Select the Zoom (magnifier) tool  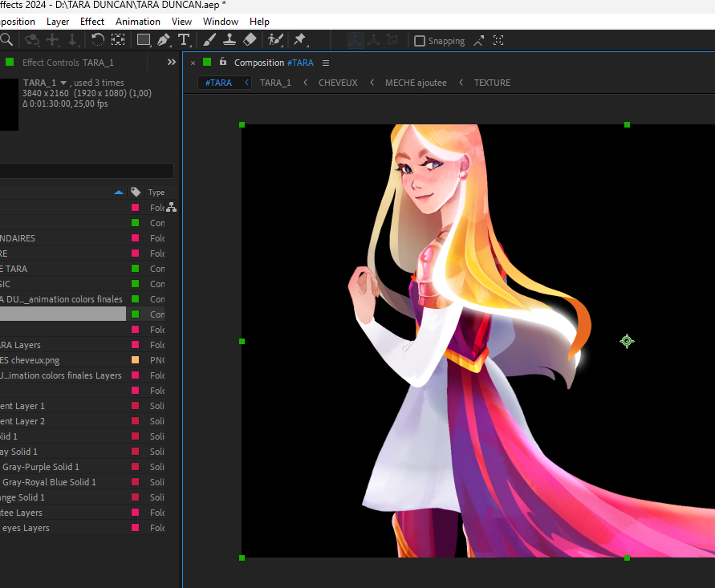pyautogui.click(x=6, y=40)
